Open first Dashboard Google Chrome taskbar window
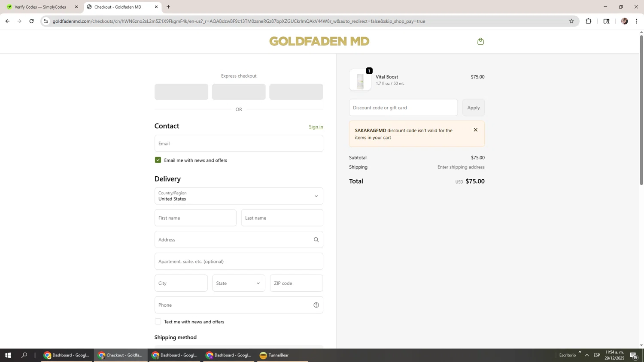 click(67, 355)
